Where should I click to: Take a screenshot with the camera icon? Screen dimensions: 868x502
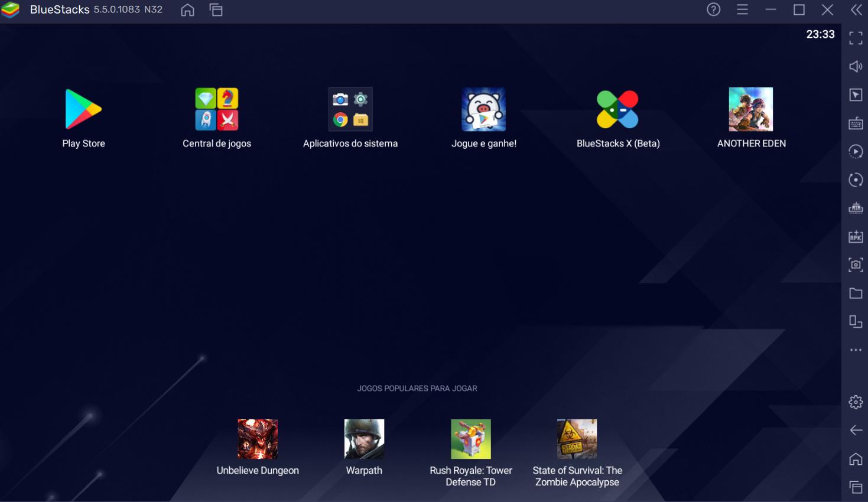pyautogui.click(x=856, y=265)
